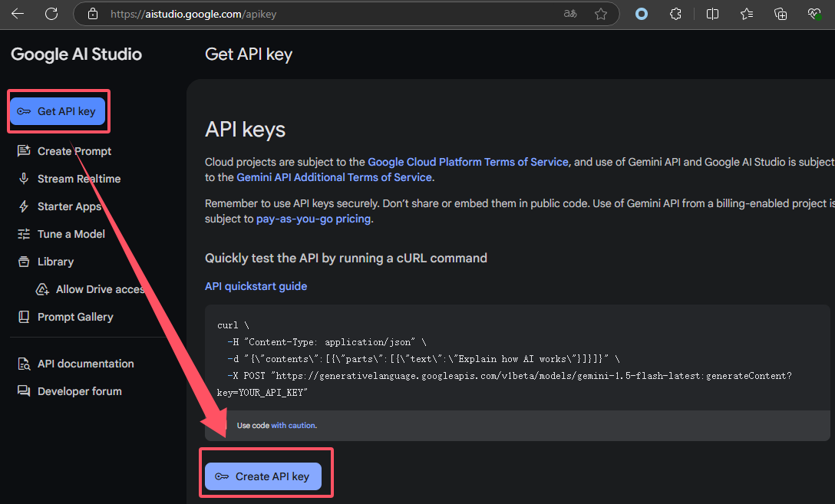Bookmark this page with the star icon
835x504 pixels.
point(601,14)
